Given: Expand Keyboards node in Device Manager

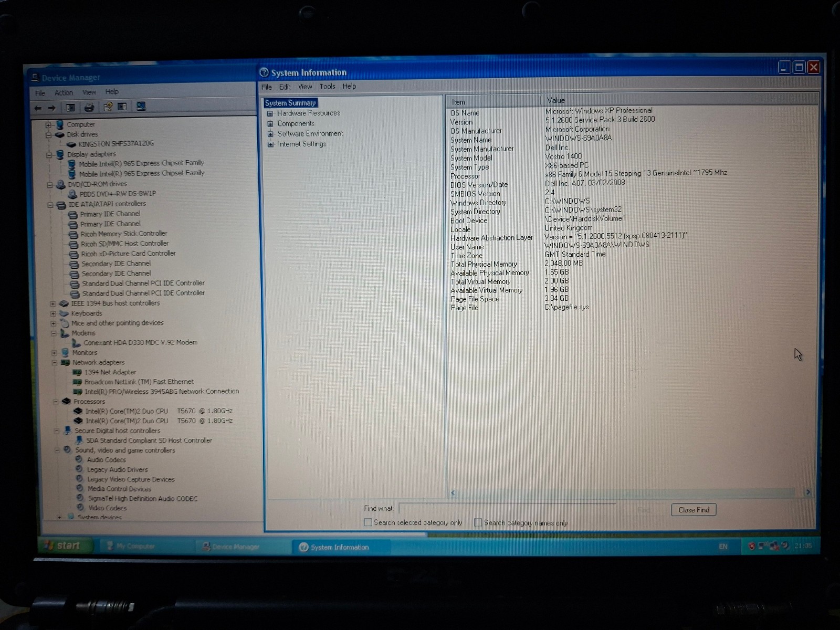Looking at the screenshot, I should click(52, 314).
